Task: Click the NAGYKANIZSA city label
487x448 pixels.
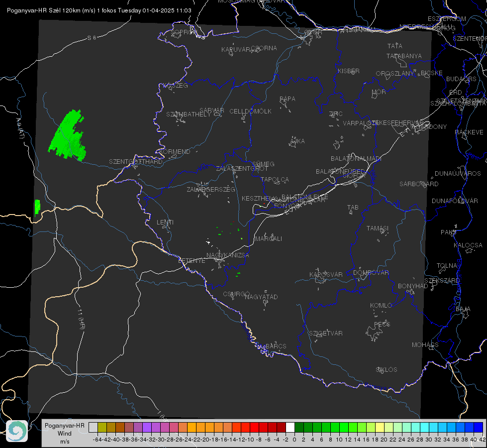Action: pos(228,255)
